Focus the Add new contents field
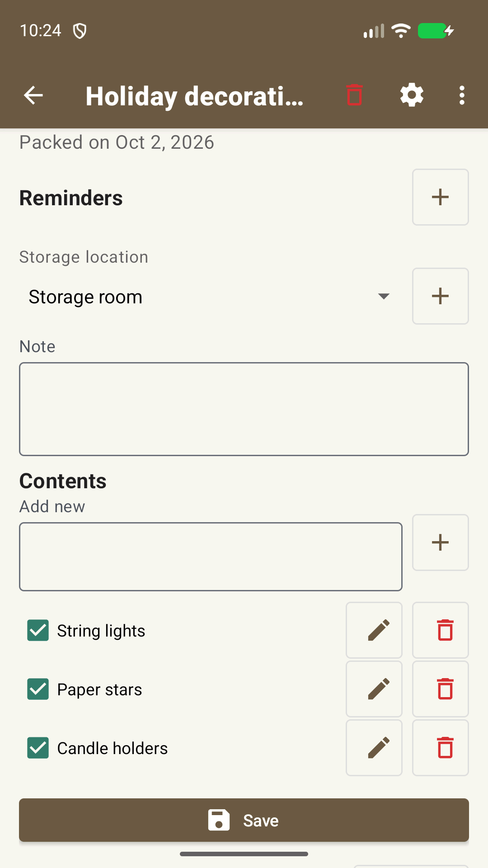Viewport: 488px width, 868px height. point(211,557)
